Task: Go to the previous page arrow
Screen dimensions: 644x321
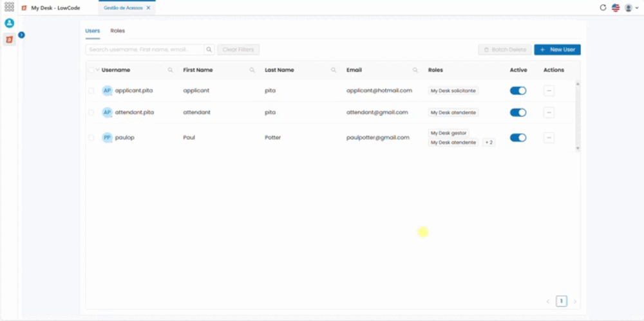Action: click(x=548, y=302)
